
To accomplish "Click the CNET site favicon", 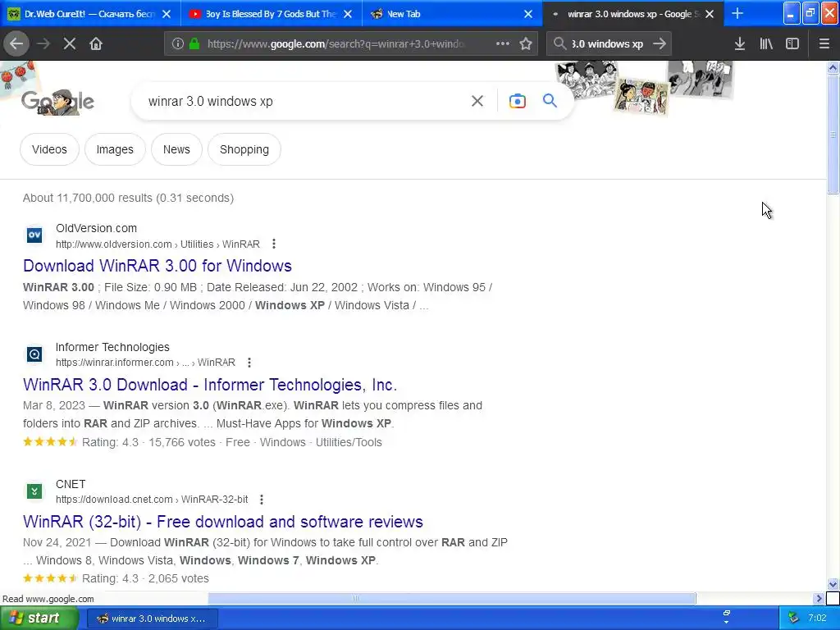I will [x=34, y=491].
